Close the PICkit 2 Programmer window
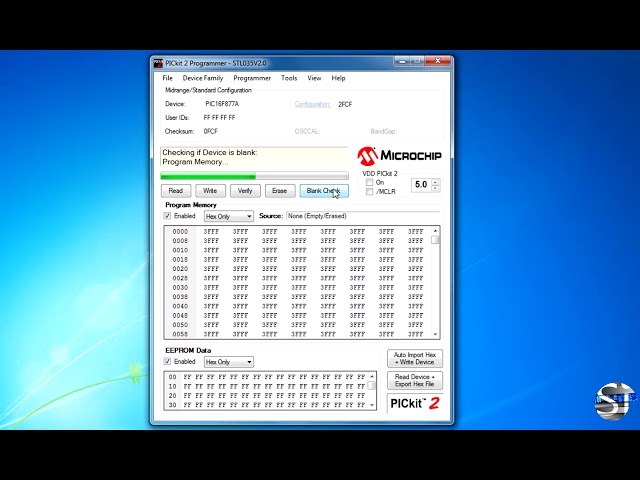 click(438, 61)
